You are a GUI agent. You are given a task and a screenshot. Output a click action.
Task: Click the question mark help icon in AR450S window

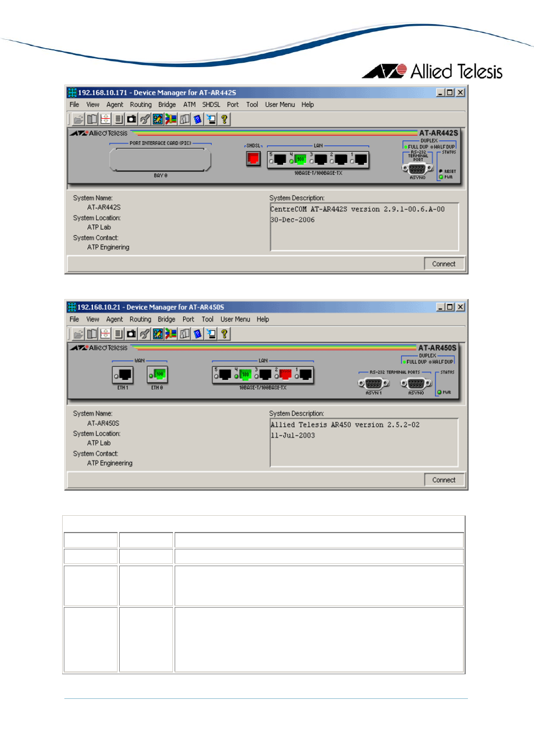tap(224, 334)
